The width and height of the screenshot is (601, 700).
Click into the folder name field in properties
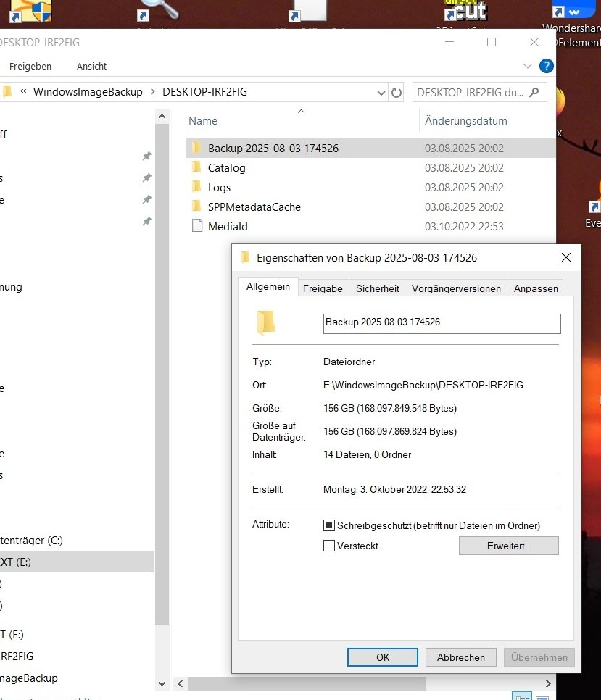pyautogui.click(x=442, y=324)
